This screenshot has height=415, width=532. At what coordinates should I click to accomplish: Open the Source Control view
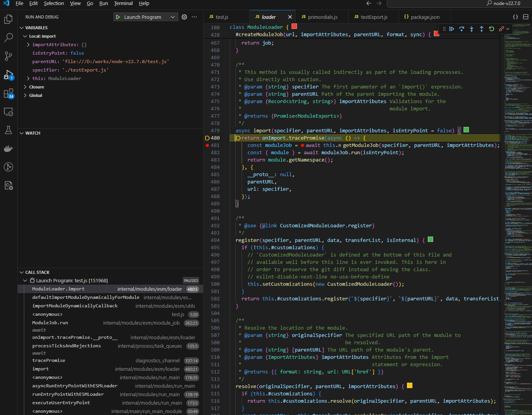[x=8, y=56]
